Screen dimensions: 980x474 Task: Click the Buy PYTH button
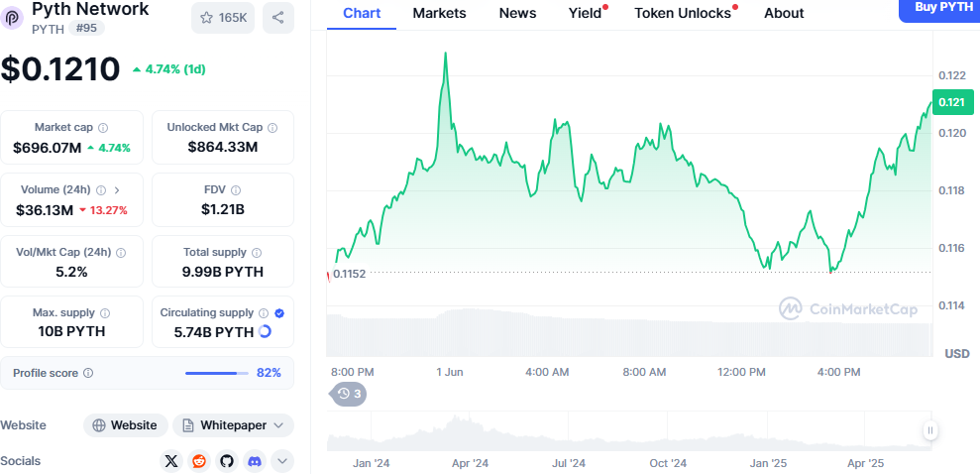tap(939, 9)
